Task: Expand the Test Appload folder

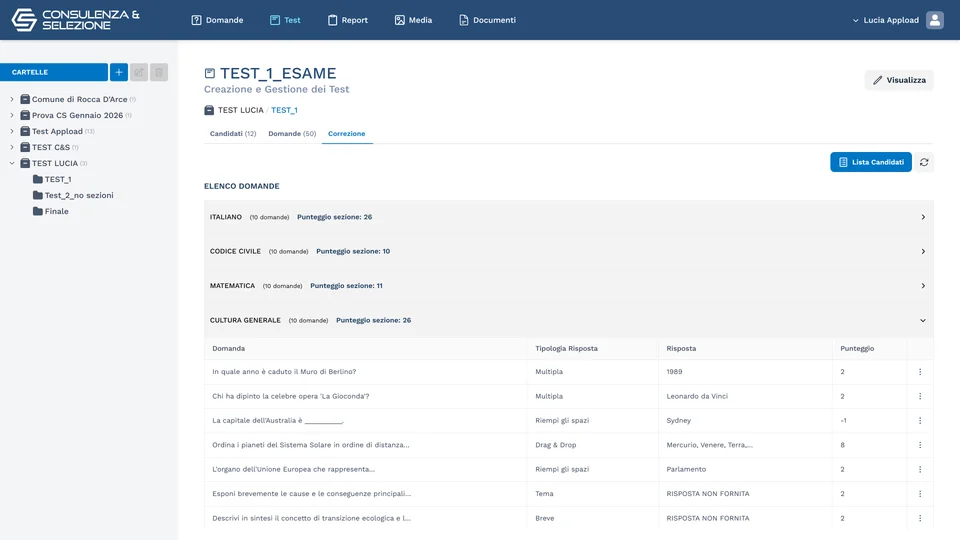Action: [12, 131]
